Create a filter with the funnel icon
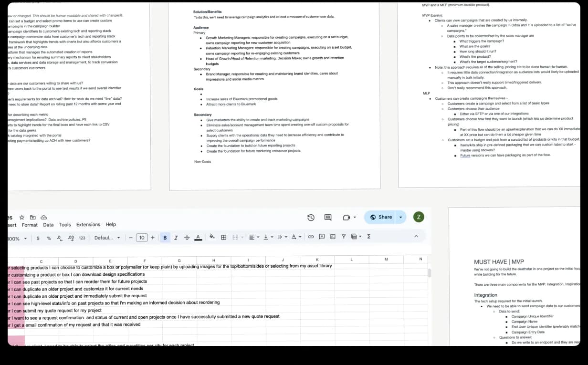This screenshot has height=365, width=588. click(x=343, y=237)
